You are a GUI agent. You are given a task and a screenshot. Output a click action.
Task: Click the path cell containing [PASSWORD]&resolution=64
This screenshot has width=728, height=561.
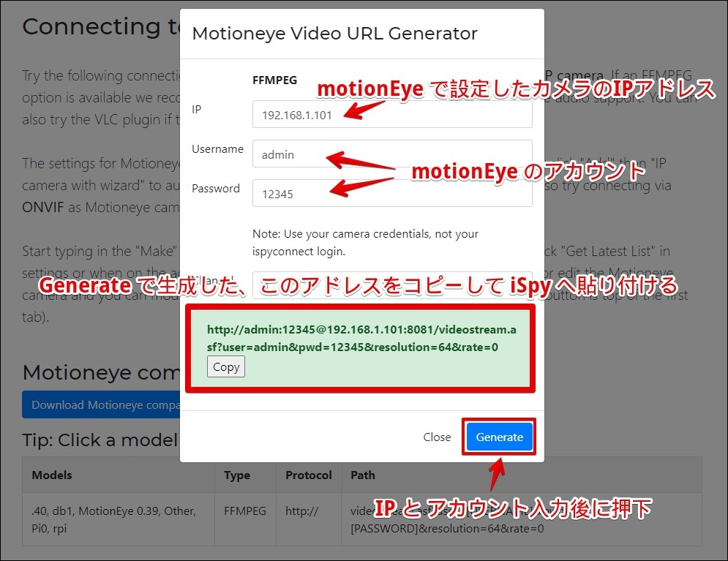[521, 519]
